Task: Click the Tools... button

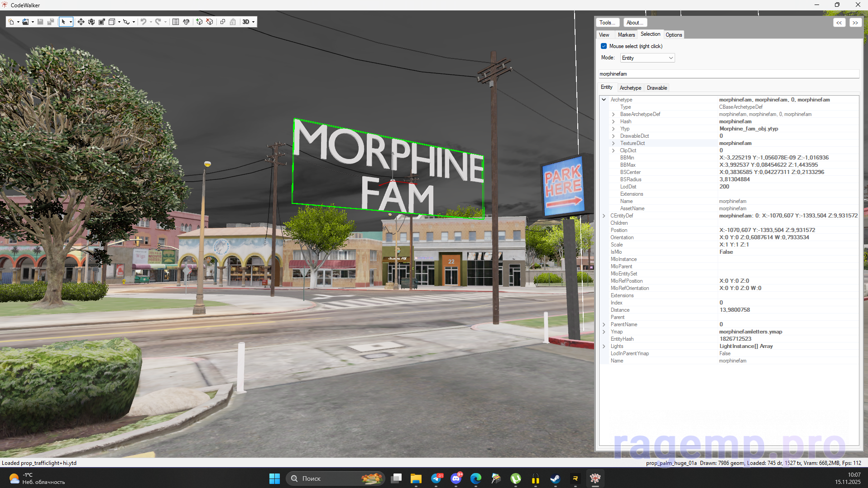Action: 607,23
